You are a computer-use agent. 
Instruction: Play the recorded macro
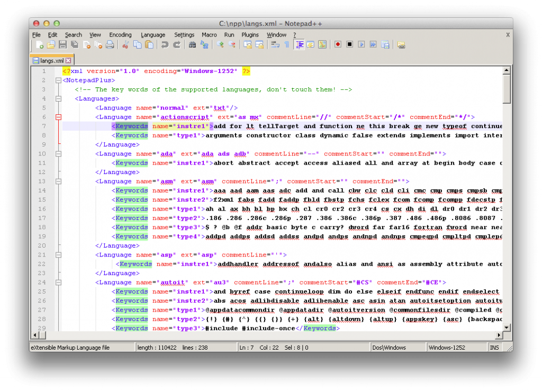(x=361, y=44)
